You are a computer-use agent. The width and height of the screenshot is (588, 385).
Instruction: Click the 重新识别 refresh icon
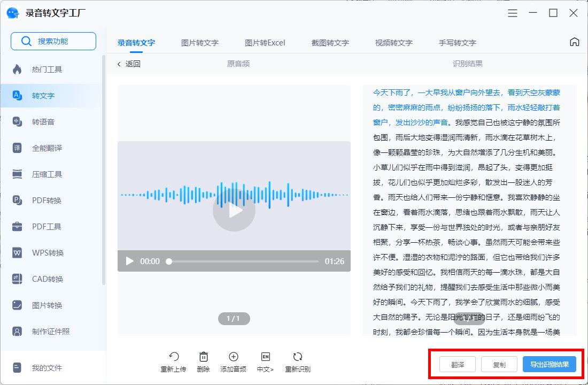(298, 357)
